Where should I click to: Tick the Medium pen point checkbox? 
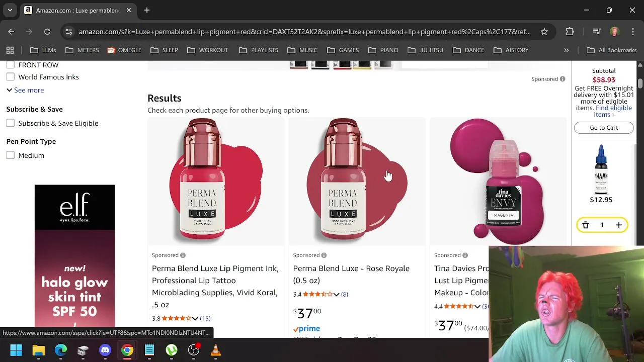pyautogui.click(x=11, y=155)
